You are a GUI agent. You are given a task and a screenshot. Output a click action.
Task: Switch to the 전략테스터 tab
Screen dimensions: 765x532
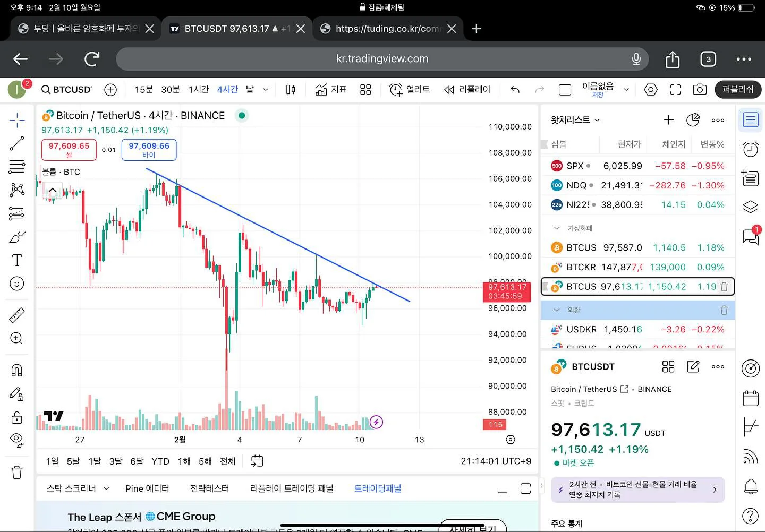[209, 488]
